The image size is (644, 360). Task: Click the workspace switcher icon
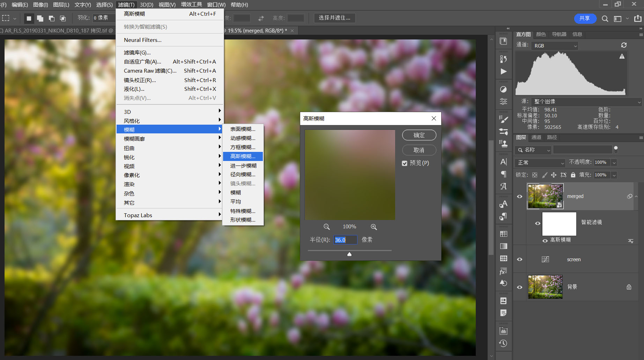(x=617, y=19)
